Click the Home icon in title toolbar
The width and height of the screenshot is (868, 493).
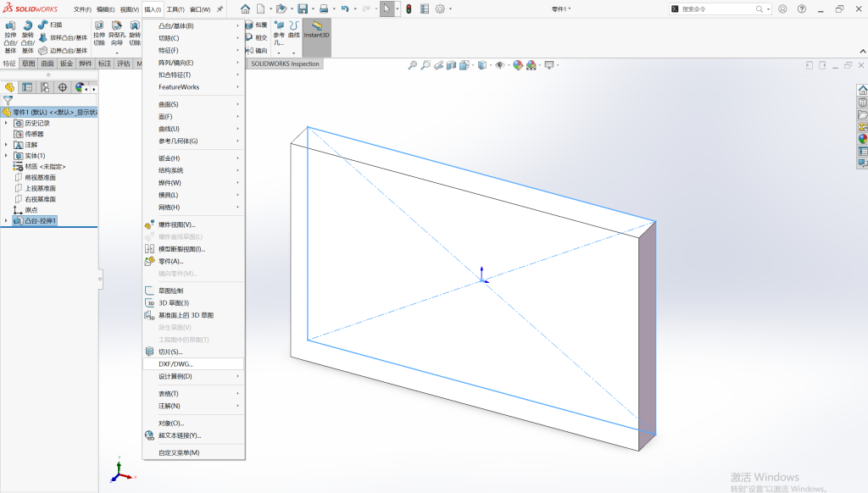[245, 8]
